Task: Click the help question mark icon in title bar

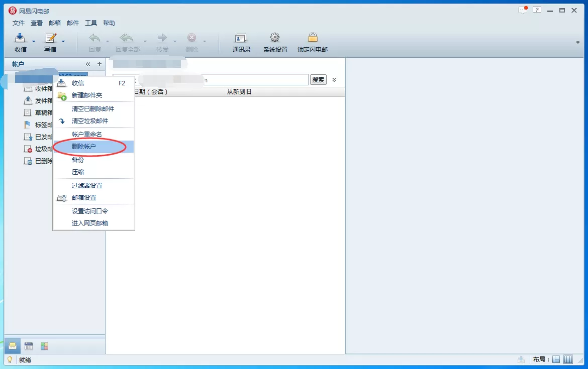Action: [537, 10]
